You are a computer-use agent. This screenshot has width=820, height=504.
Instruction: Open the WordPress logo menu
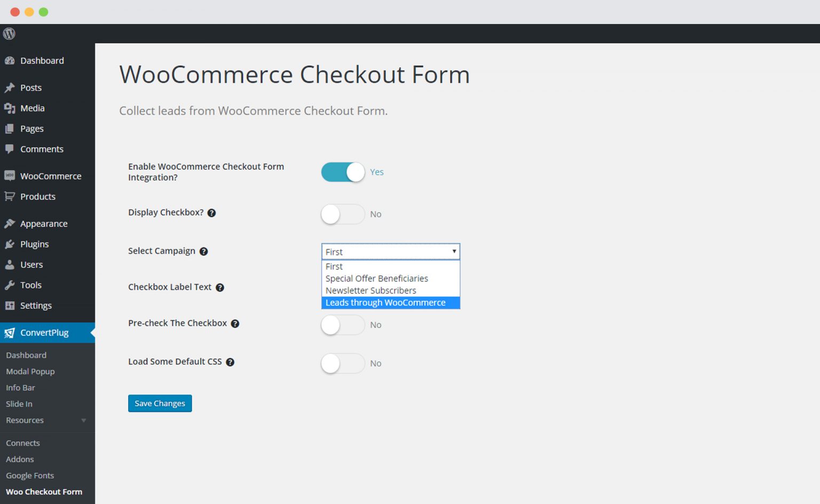9,34
